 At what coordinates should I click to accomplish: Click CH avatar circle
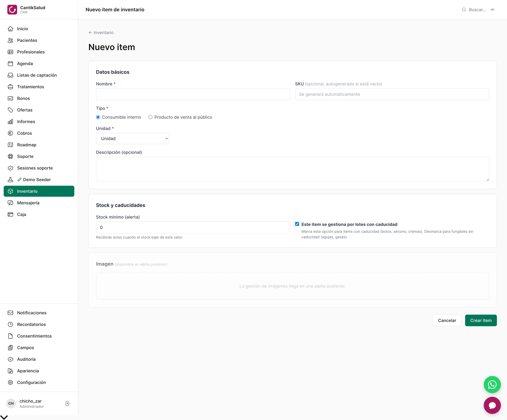click(11, 403)
